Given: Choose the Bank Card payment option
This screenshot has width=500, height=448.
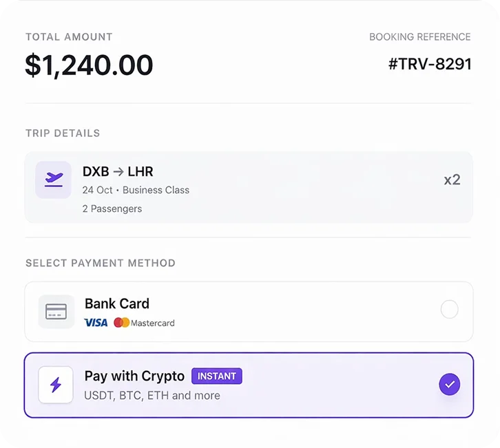Looking at the screenshot, I should click(x=248, y=312).
